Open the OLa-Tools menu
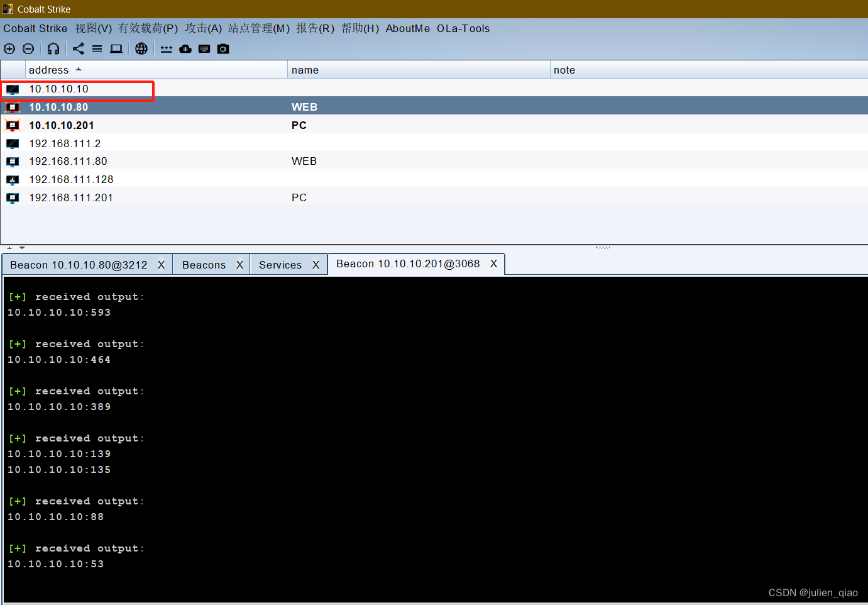Viewport: 868px width, 605px height. 463,28
